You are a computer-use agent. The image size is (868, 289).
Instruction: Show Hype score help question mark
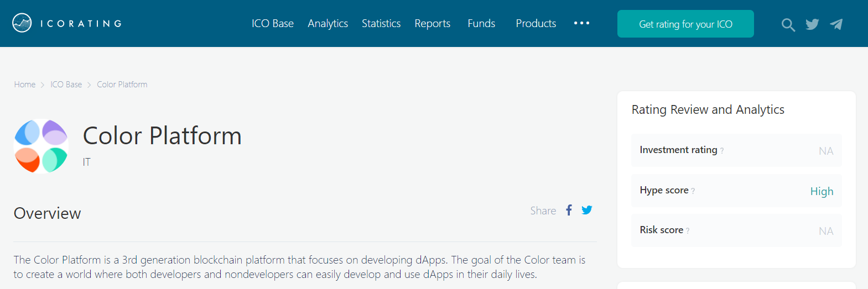coord(693,191)
